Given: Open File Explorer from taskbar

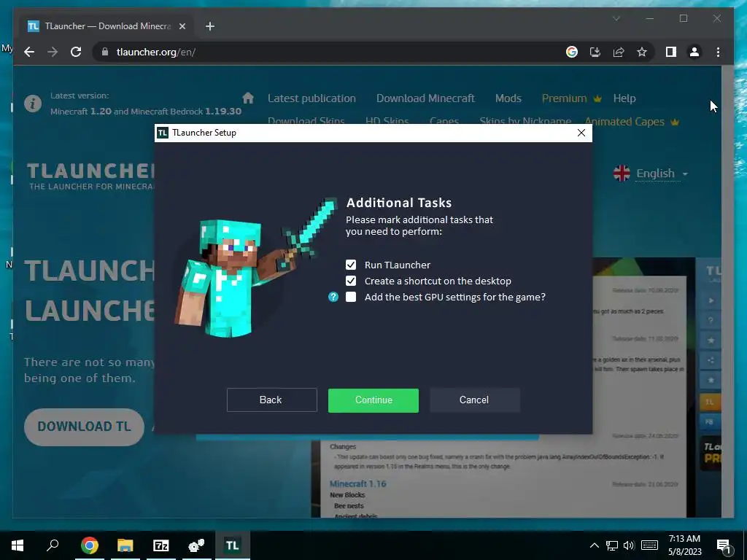Looking at the screenshot, I should tap(125, 545).
